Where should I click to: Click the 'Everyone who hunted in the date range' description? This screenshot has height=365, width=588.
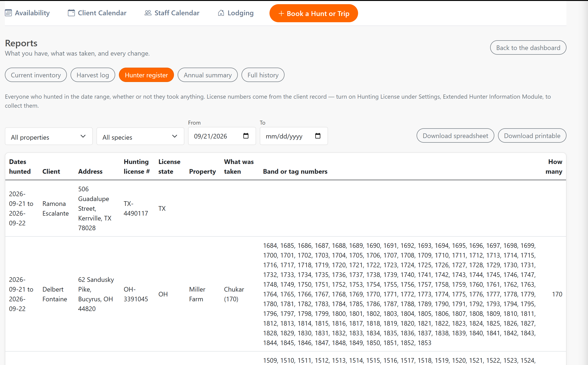tap(278, 101)
